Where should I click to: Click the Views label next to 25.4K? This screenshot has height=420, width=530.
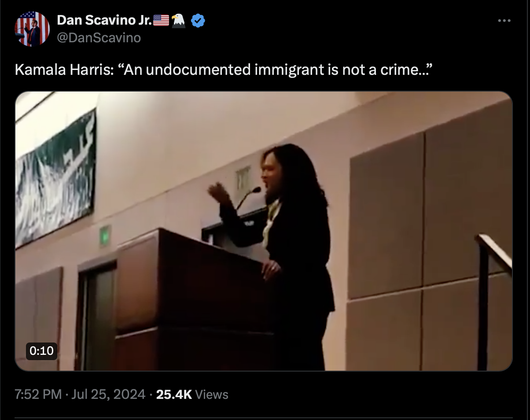(x=211, y=394)
